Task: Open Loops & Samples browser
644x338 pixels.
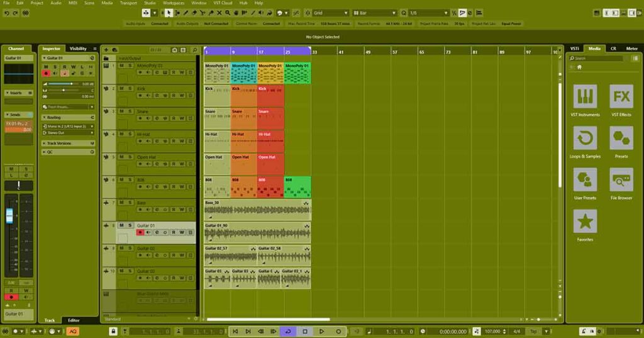Action: click(585, 138)
